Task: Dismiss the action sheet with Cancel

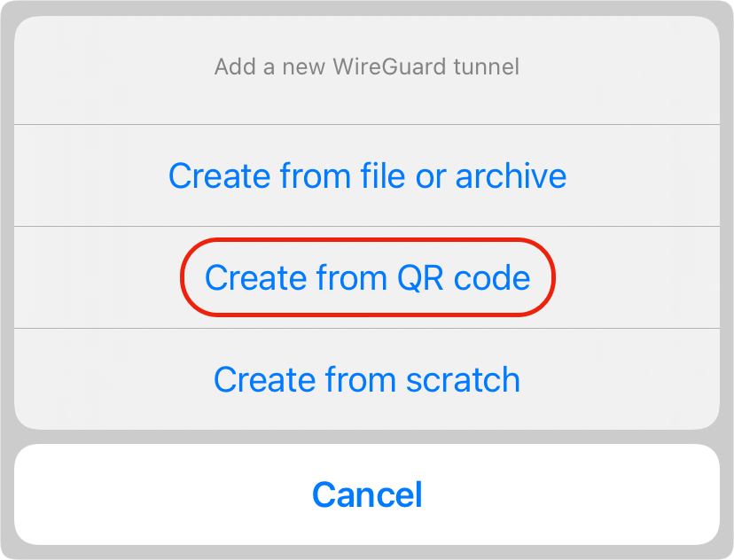Action: tap(367, 494)
